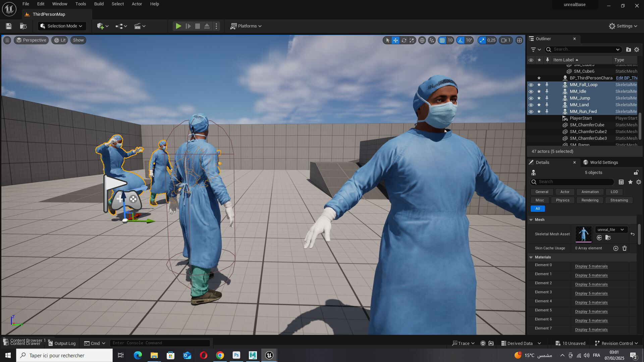Screen dimensions: 644x362
Task: Click the Edit BP_Thi blueprint link
Action: 627,78
